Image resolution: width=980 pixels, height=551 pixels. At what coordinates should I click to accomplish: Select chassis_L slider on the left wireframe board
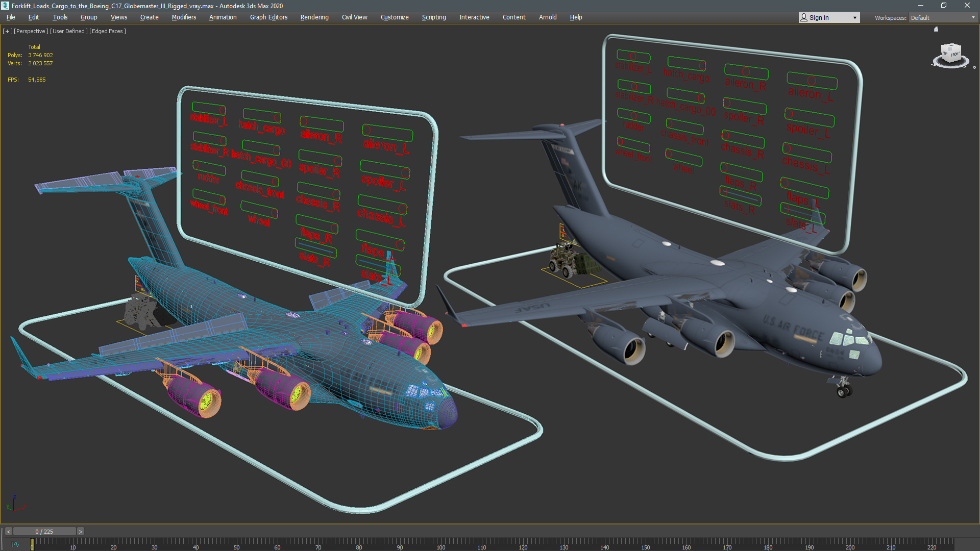382,205
